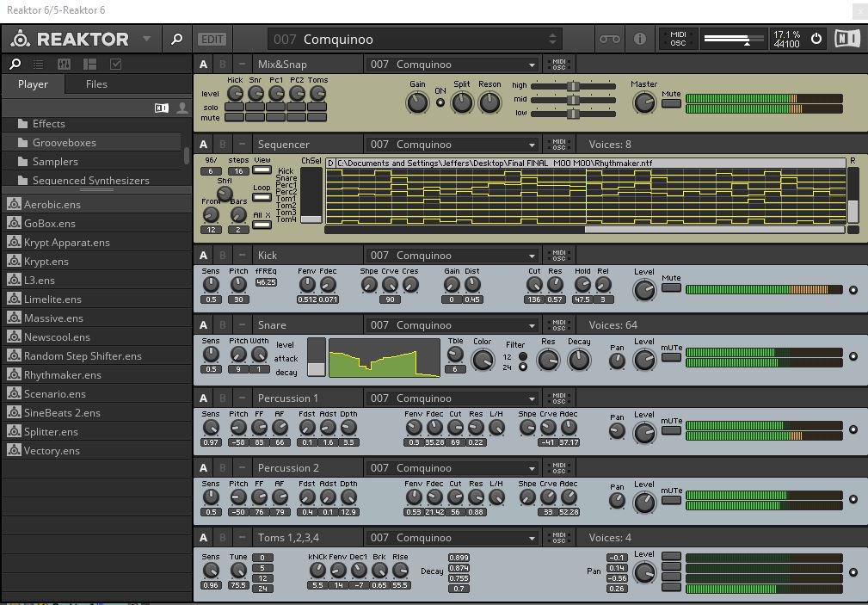This screenshot has width=868, height=605.
Task: Mute the Percussion 1 instrument
Action: (672, 430)
